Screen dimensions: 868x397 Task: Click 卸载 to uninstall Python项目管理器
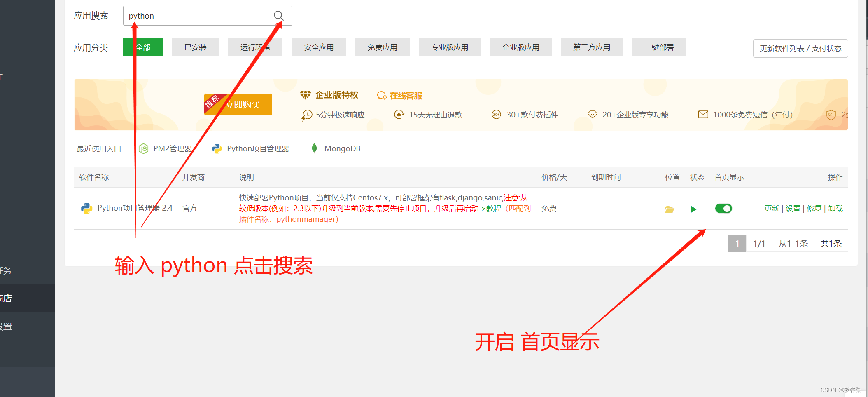(835, 209)
